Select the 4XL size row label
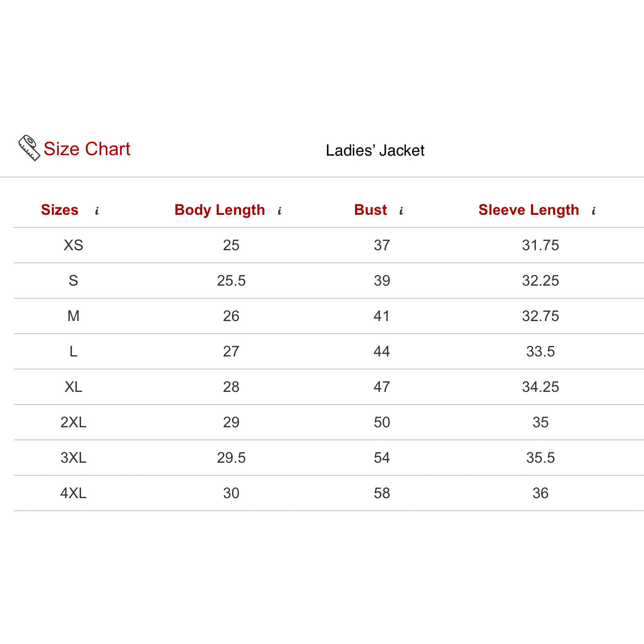 tap(73, 493)
